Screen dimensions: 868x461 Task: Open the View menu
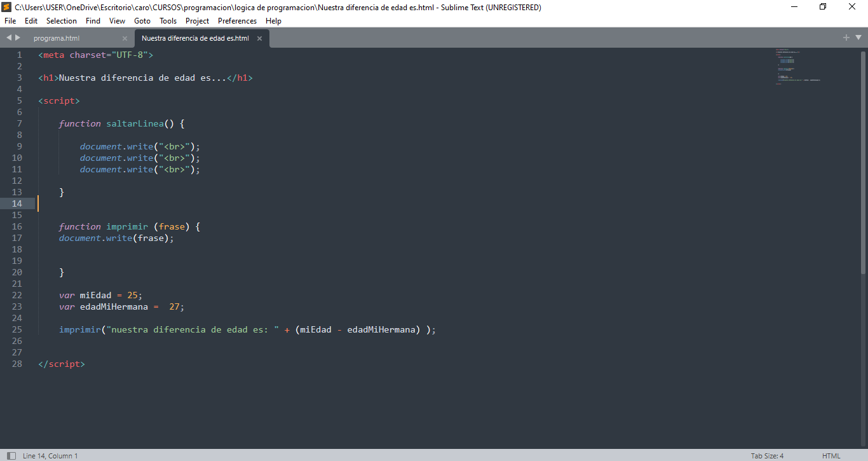pyautogui.click(x=117, y=21)
